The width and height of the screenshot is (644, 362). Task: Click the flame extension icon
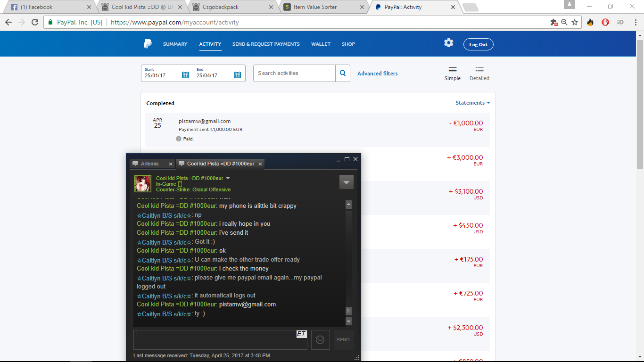[x=590, y=22]
